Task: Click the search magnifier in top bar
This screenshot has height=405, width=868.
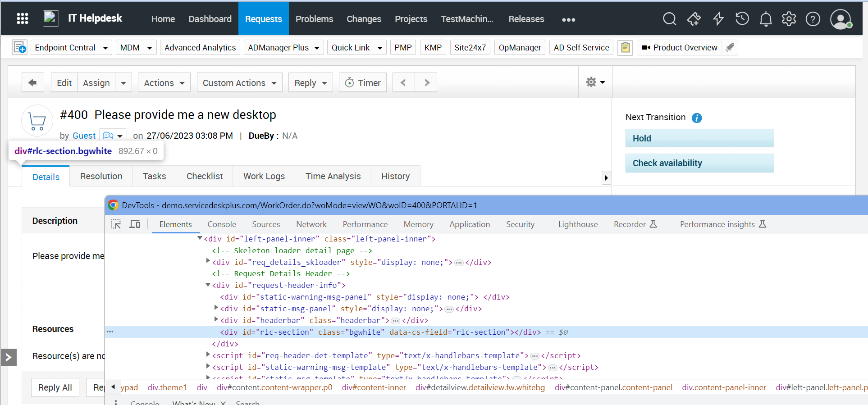Action: 669,19
